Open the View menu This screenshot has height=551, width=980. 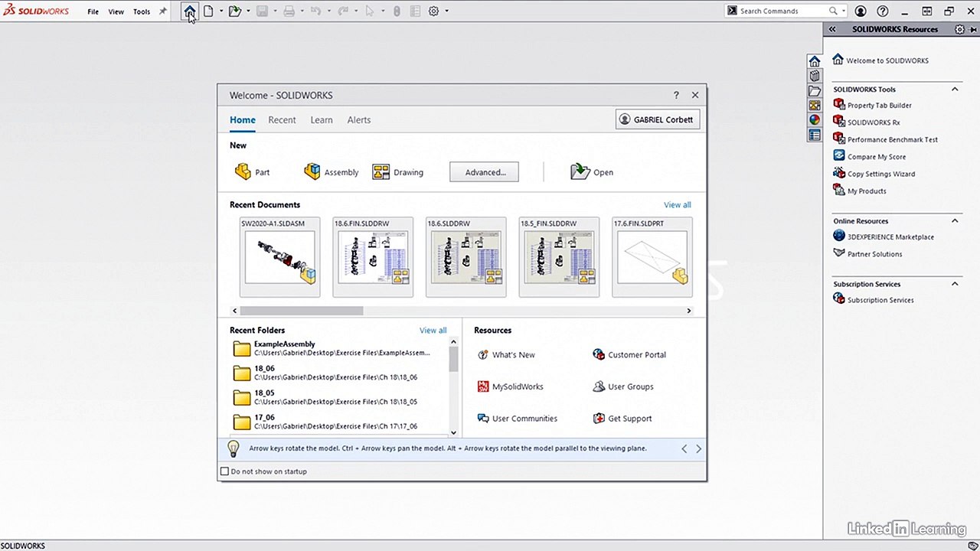[116, 11]
